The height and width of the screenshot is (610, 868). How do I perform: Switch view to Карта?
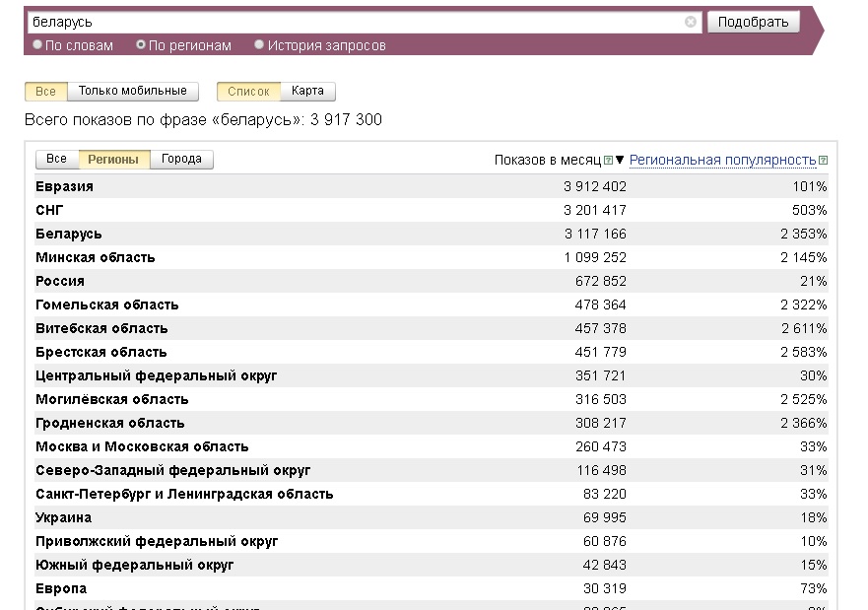307,91
